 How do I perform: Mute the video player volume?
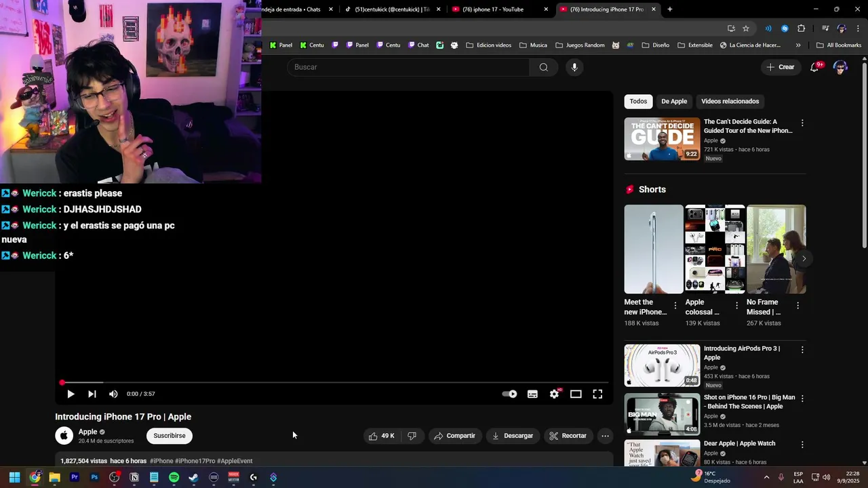pyautogui.click(x=113, y=394)
